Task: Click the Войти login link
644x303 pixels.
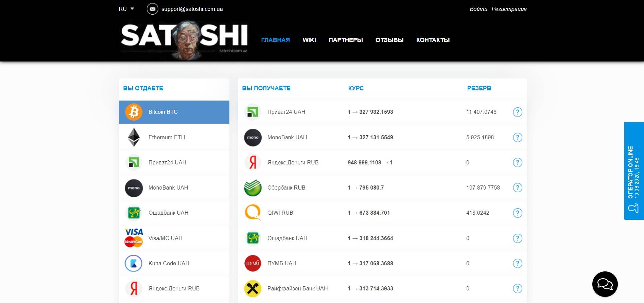Action: point(478,9)
